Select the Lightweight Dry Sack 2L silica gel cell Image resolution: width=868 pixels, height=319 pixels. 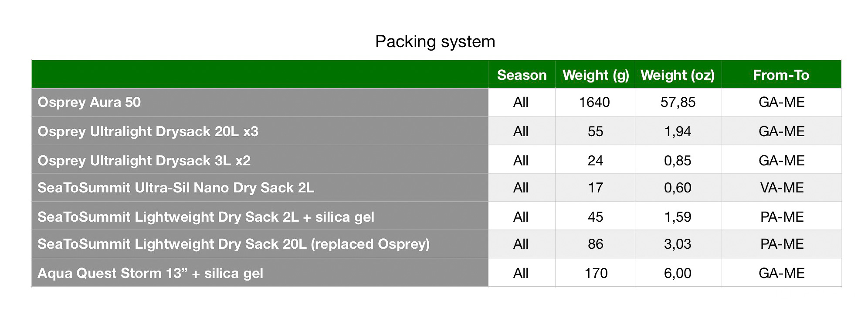(x=260, y=216)
